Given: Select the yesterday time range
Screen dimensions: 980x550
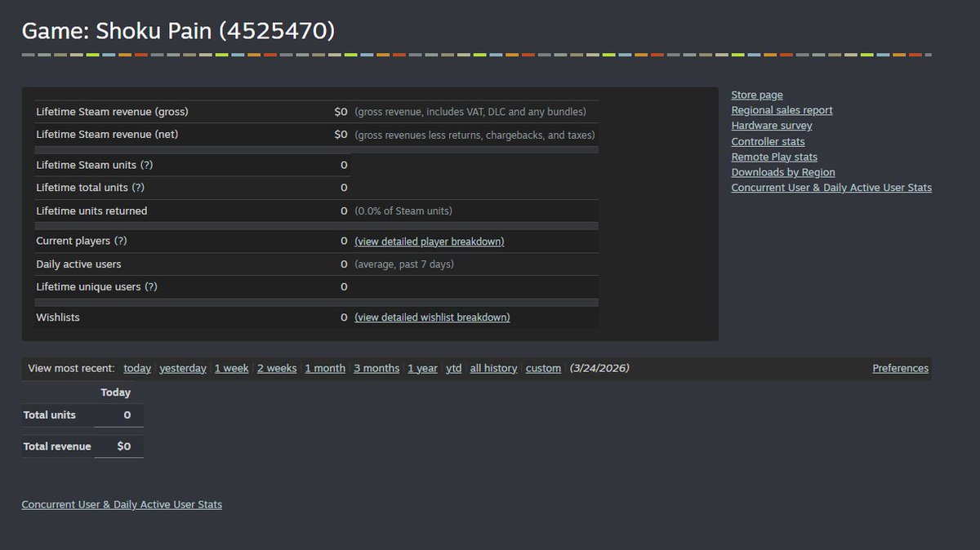Looking at the screenshot, I should coord(183,368).
